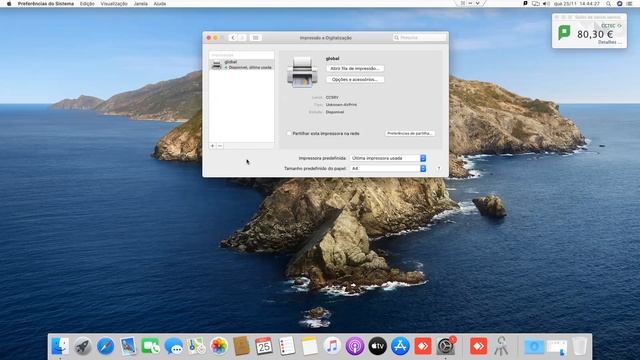Open the 'Impressora predefinida' dropdown
The width and height of the screenshot is (640, 360).
(388, 158)
